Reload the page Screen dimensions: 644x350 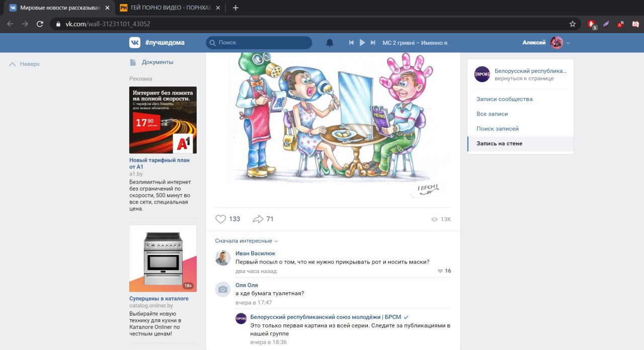click(x=40, y=24)
